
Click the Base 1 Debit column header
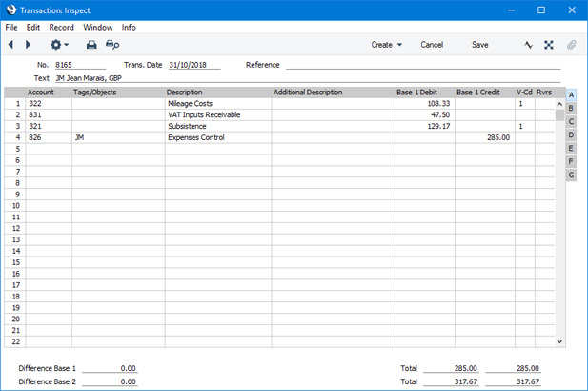(417, 93)
